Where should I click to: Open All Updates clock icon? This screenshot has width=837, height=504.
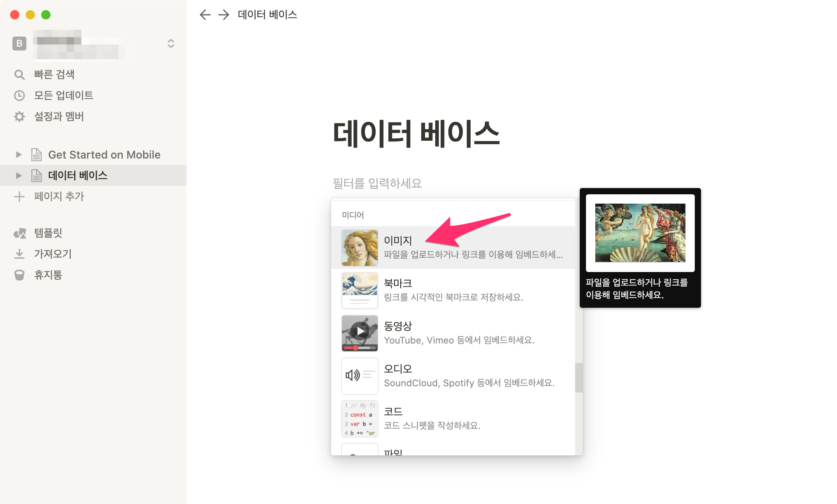coord(19,96)
